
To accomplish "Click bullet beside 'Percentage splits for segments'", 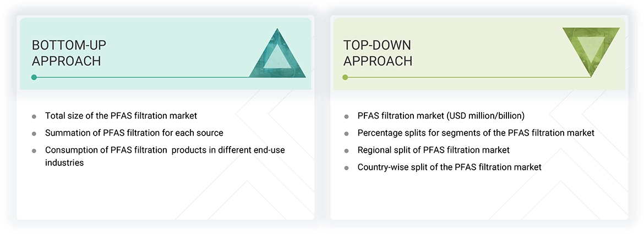I will pos(346,133).
